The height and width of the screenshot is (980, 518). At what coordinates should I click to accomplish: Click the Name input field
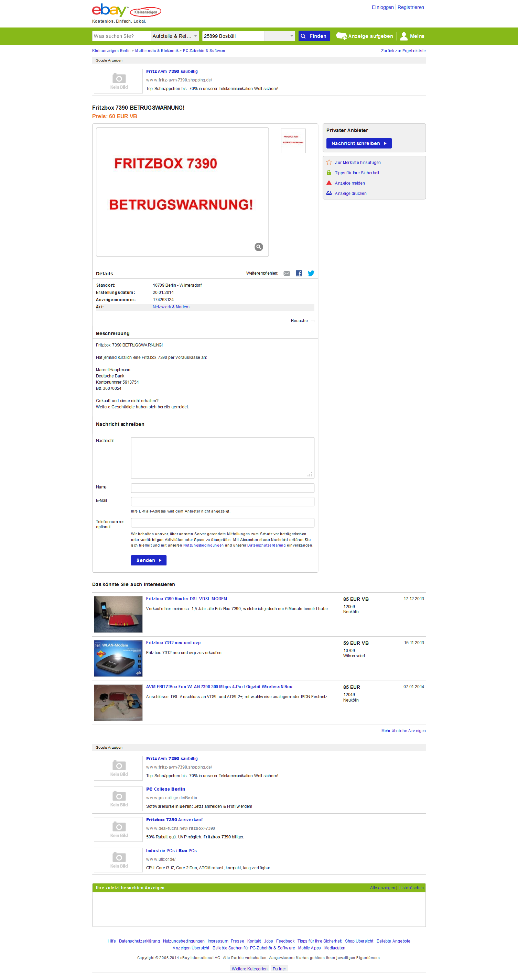pyautogui.click(x=223, y=488)
